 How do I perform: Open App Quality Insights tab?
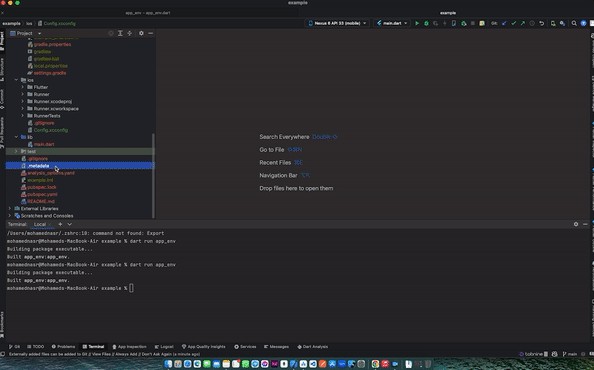click(x=203, y=347)
